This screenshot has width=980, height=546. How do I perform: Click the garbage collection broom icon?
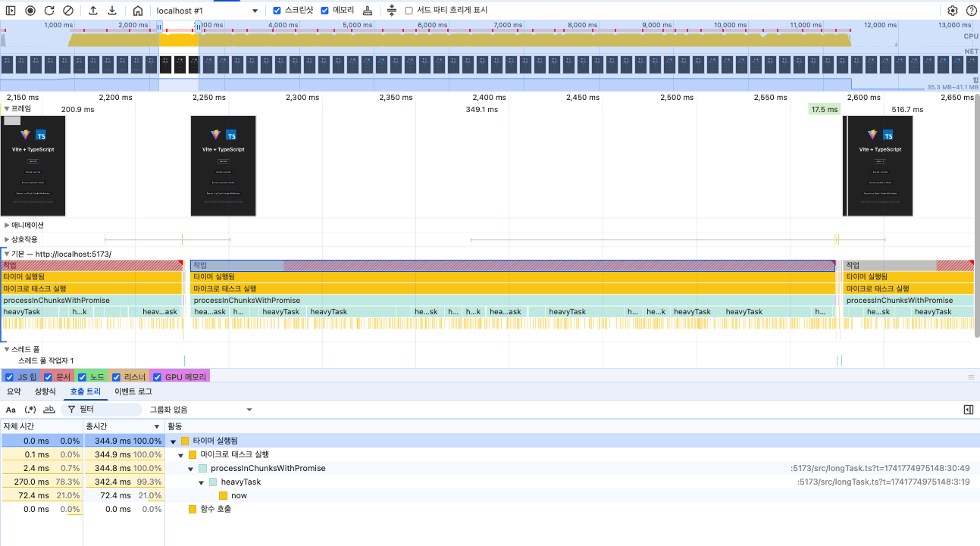368,11
